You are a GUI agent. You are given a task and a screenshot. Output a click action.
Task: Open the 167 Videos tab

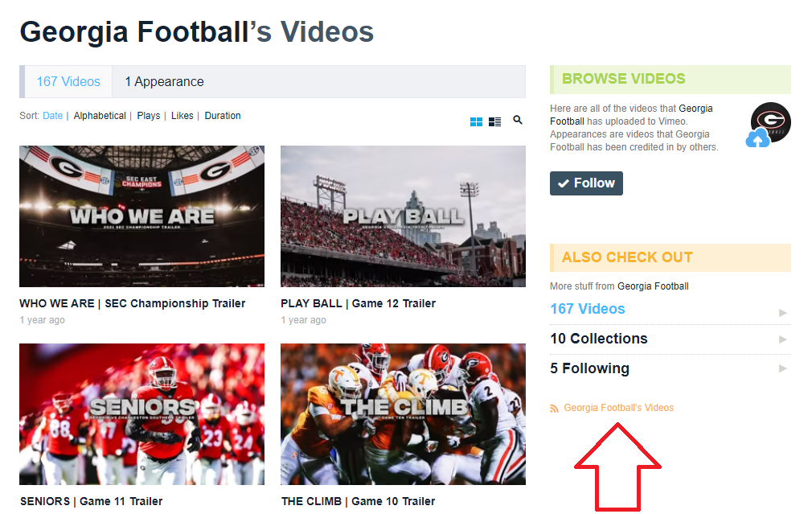68,81
